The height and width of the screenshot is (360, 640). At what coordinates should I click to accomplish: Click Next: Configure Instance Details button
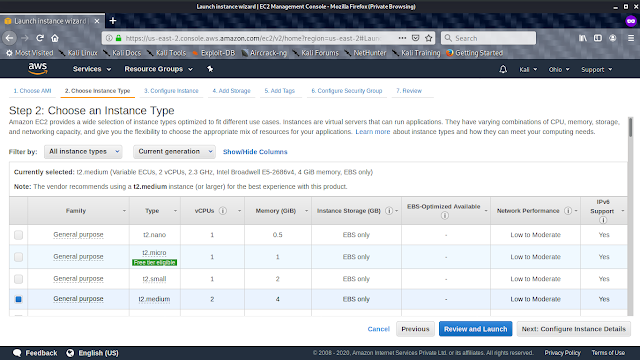point(573,329)
